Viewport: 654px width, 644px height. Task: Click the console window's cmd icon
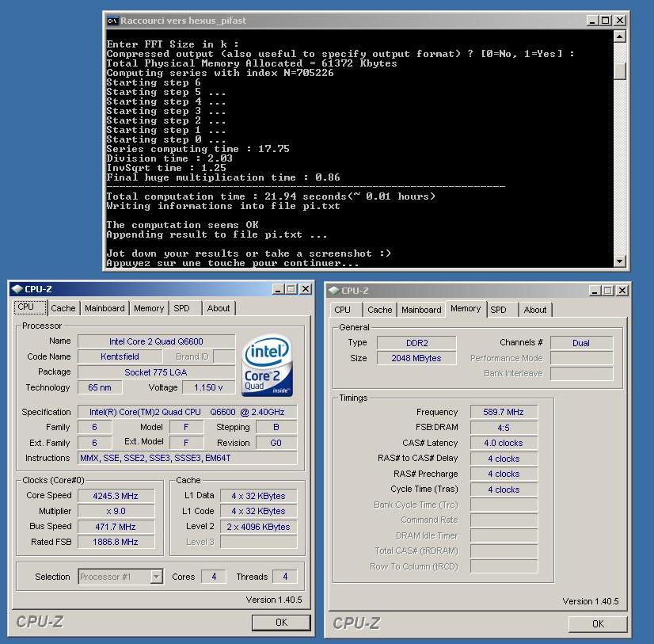(112, 21)
